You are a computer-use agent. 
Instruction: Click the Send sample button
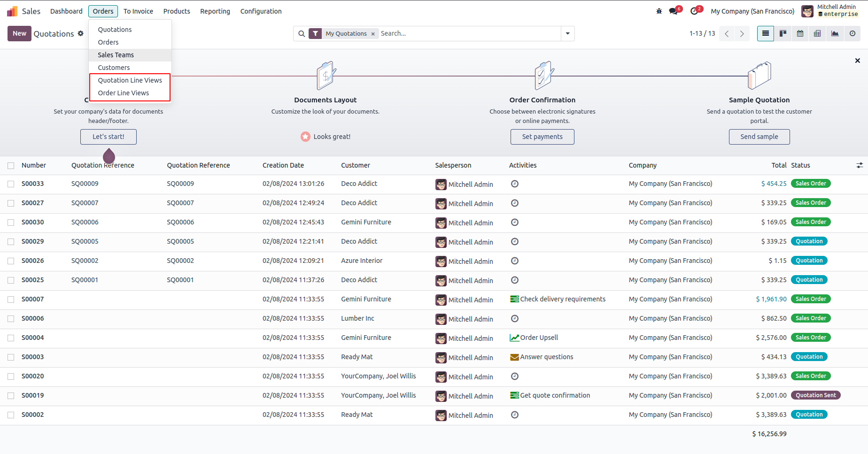tap(759, 137)
